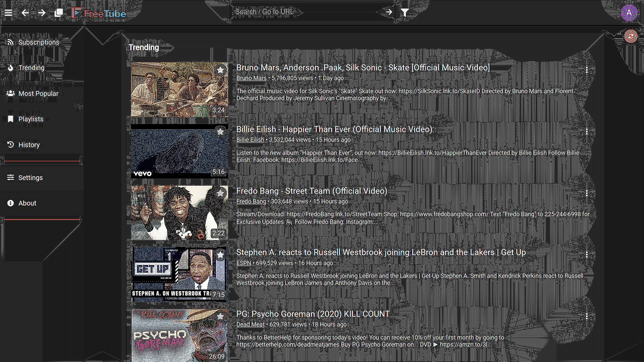
Task: Toggle favorite on the Billie Eilish video
Action: (220, 132)
